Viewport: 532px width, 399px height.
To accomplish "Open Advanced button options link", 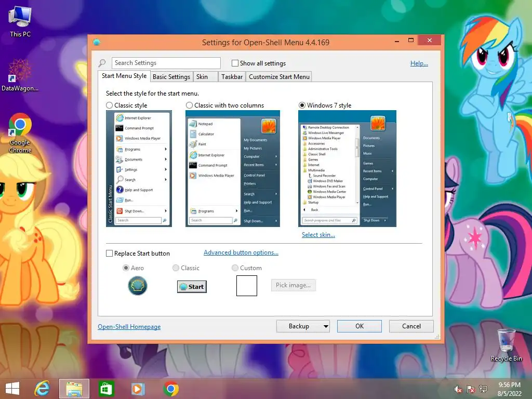I will pyautogui.click(x=241, y=252).
